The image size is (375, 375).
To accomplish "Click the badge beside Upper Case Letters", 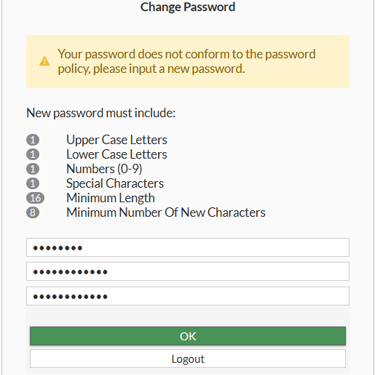I will (33, 140).
